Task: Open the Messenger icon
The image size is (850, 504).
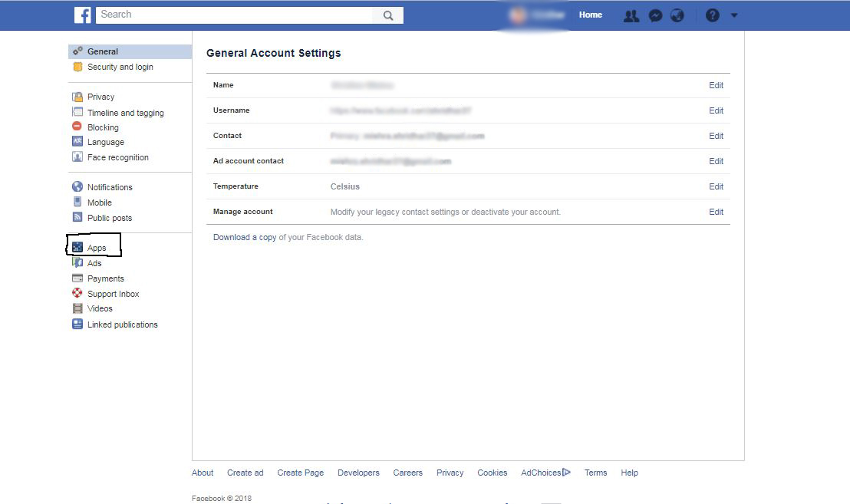Action: tap(655, 15)
